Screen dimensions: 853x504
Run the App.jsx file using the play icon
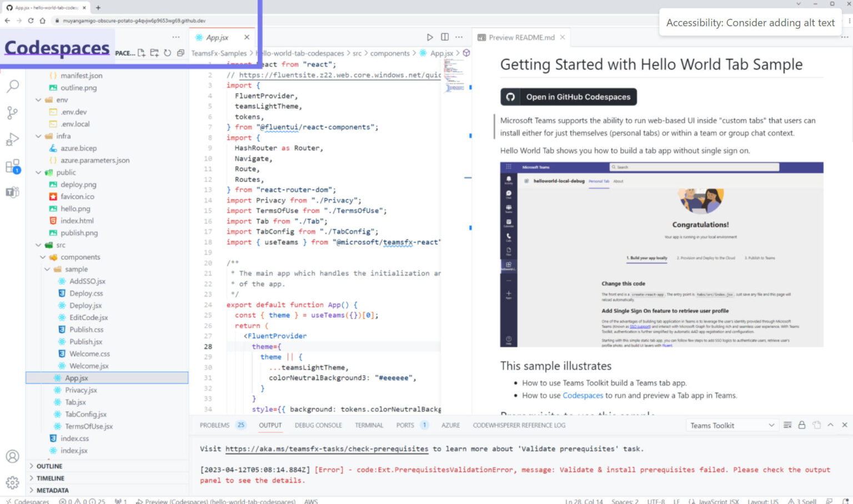[430, 37]
